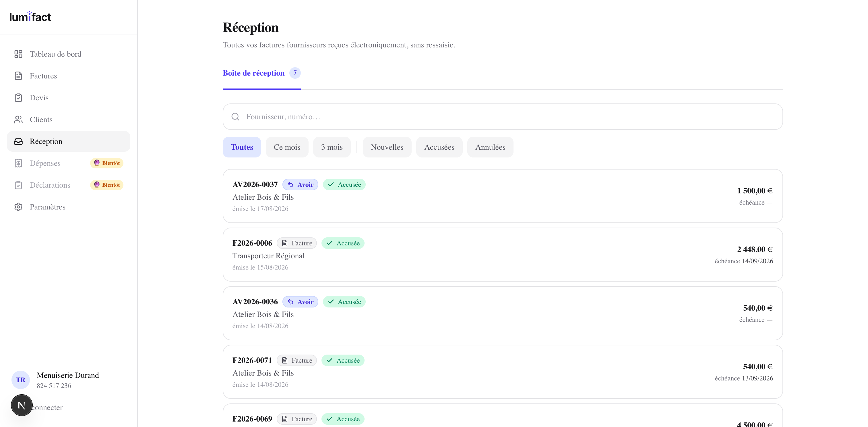The width and height of the screenshot is (868, 427).
Task: Open invoice F2026-0069
Action: click(502, 416)
